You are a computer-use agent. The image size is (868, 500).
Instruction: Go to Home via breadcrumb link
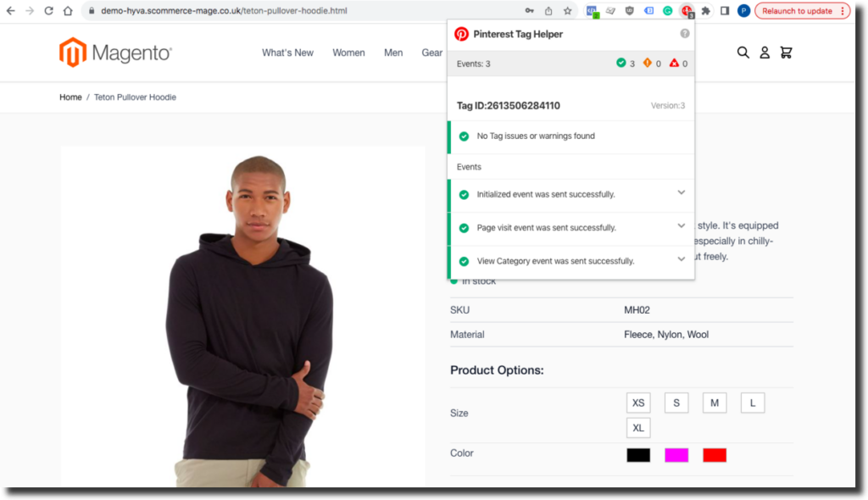tap(70, 97)
